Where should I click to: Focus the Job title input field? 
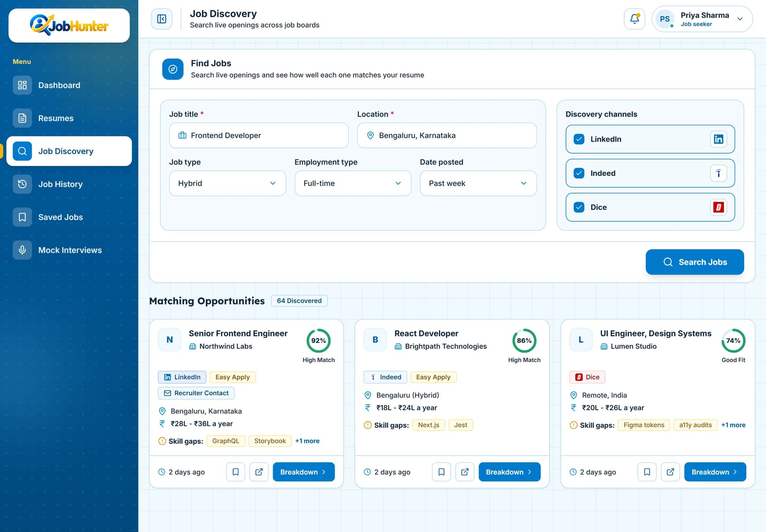pos(259,135)
